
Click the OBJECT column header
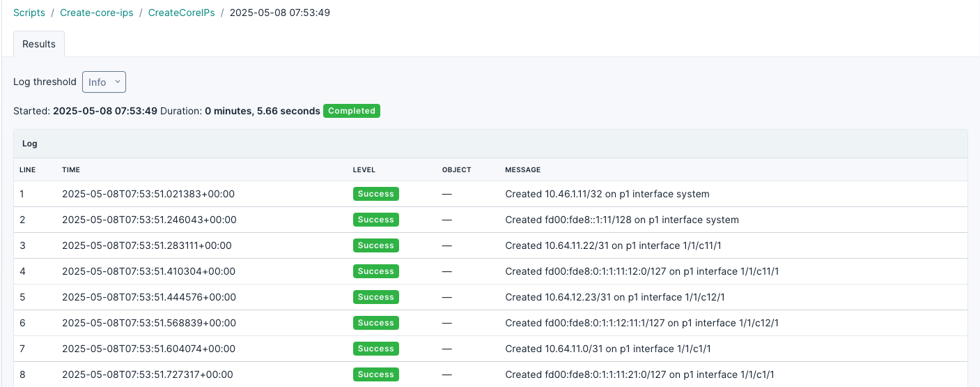pyautogui.click(x=456, y=169)
